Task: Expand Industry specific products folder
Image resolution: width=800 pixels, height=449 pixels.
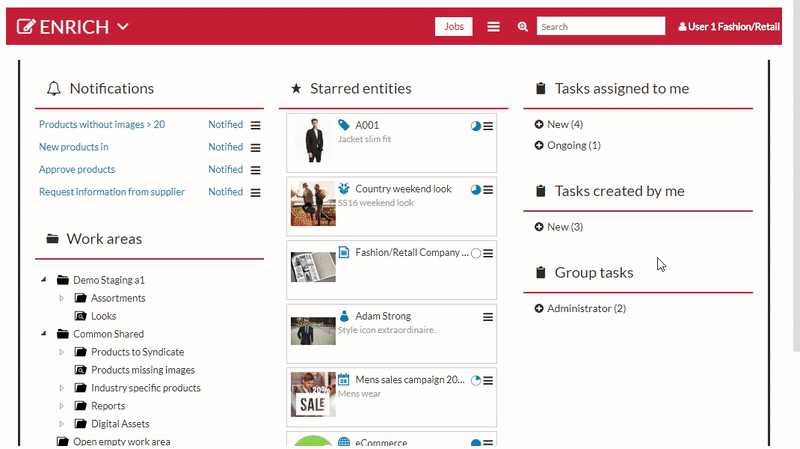Action: [x=61, y=388]
